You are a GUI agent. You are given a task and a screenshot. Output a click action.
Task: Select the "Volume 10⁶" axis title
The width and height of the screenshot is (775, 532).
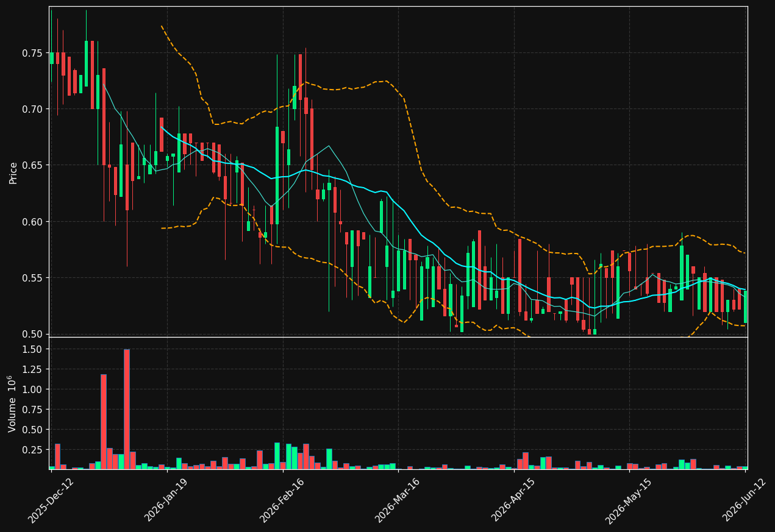tap(12, 404)
